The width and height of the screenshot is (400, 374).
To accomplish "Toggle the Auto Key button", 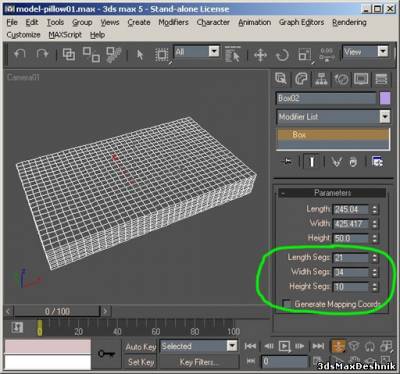I will click(x=140, y=347).
